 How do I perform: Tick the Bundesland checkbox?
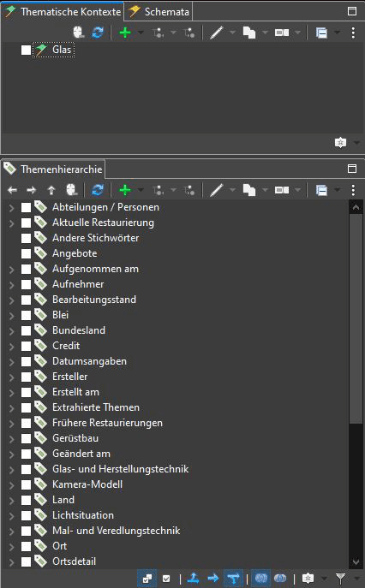click(26, 330)
